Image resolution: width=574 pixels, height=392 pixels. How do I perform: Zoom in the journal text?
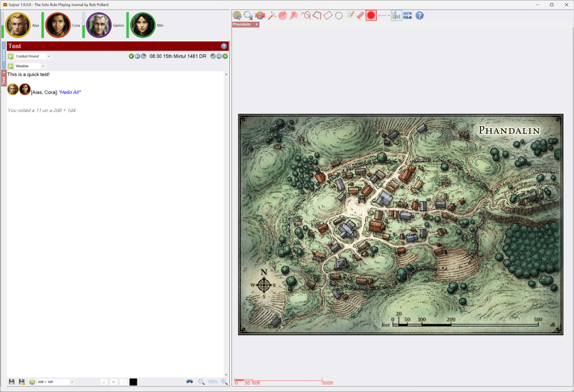pyautogui.click(x=224, y=382)
